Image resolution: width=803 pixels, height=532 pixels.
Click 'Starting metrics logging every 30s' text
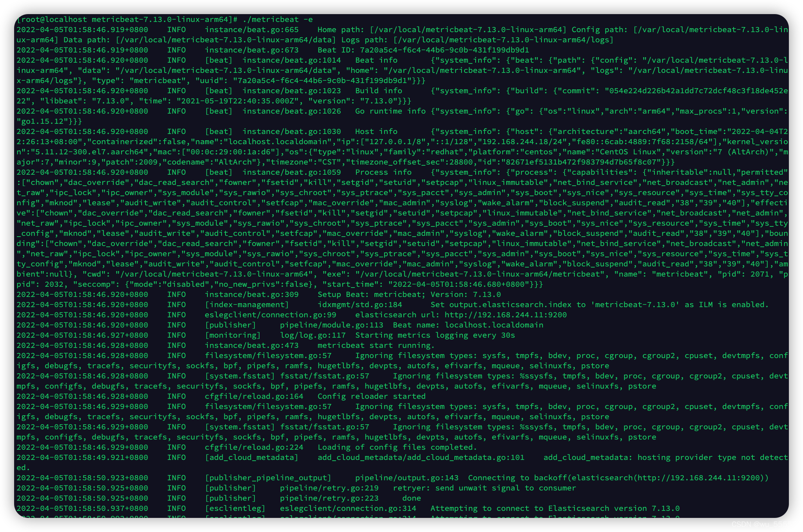pyautogui.click(x=435, y=335)
